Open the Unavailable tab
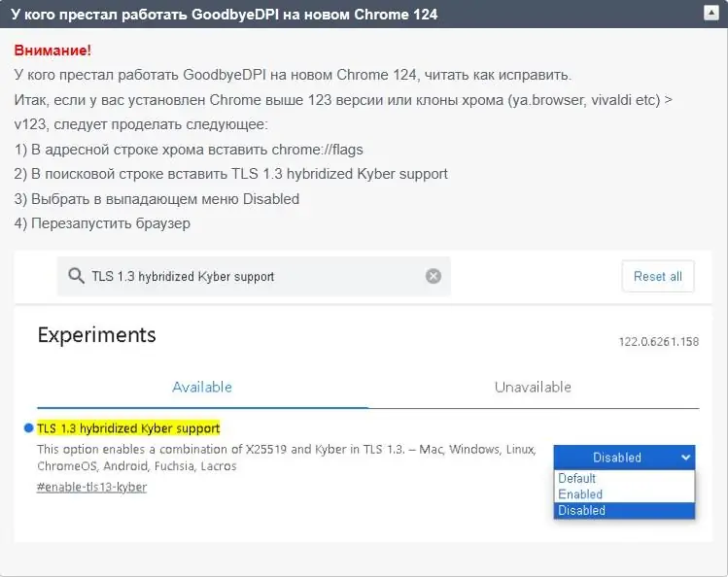This screenshot has width=728, height=577. (x=533, y=387)
